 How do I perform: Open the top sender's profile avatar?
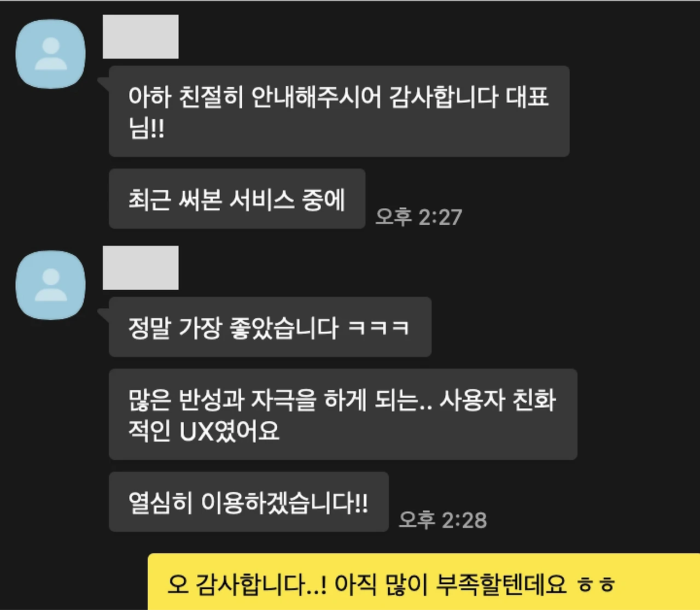click(x=51, y=54)
